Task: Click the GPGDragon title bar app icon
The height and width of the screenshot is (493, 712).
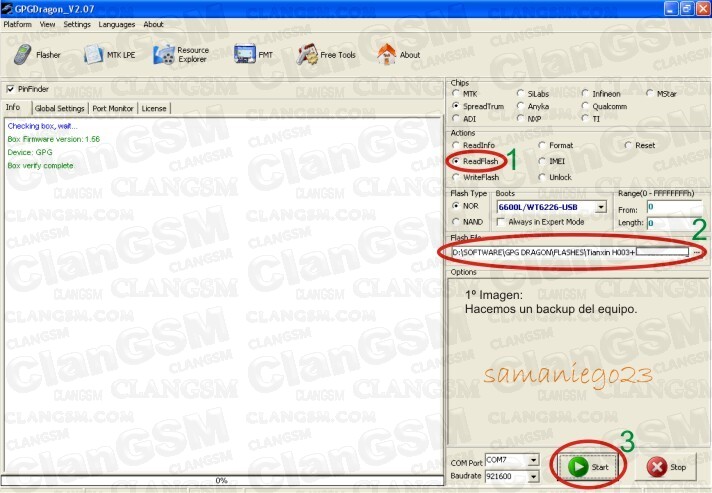Action: point(7,8)
